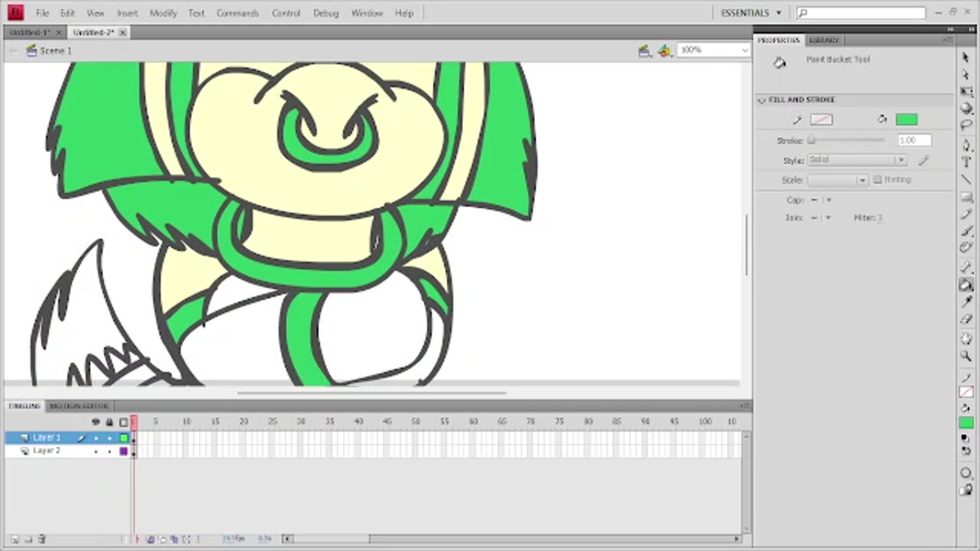The height and width of the screenshot is (551, 980).
Task: Select the Subselection tool
Action: [x=965, y=74]
